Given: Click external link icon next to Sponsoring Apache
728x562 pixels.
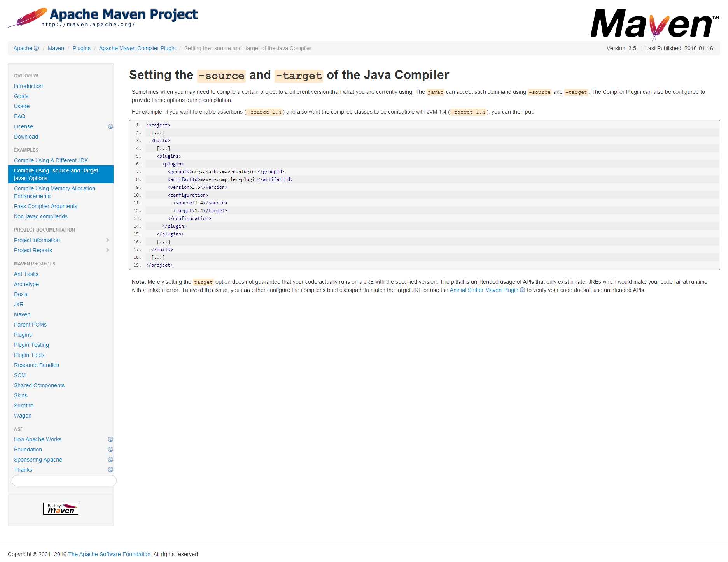Looking at the screenshot, I should click(110, 460).
